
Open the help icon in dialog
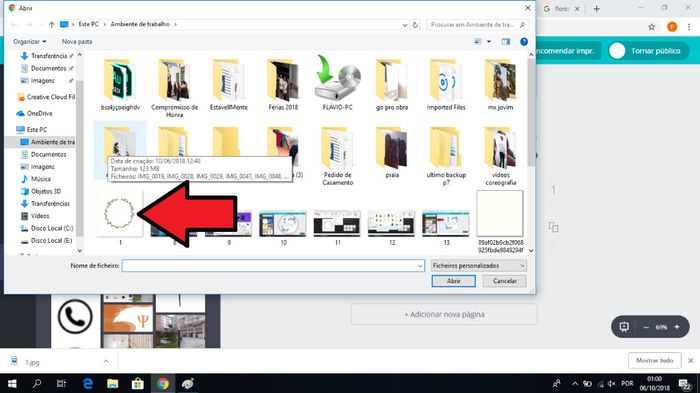(x=524, y=42)
